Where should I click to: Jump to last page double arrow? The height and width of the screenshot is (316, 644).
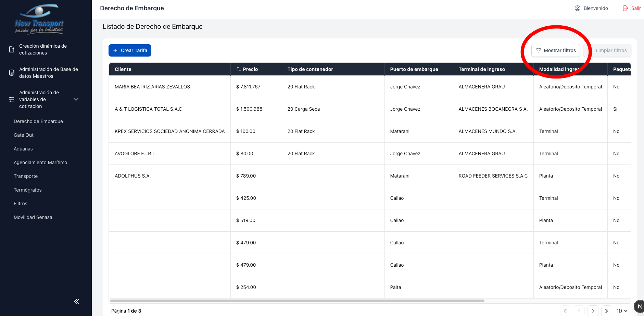pos(606,311)
